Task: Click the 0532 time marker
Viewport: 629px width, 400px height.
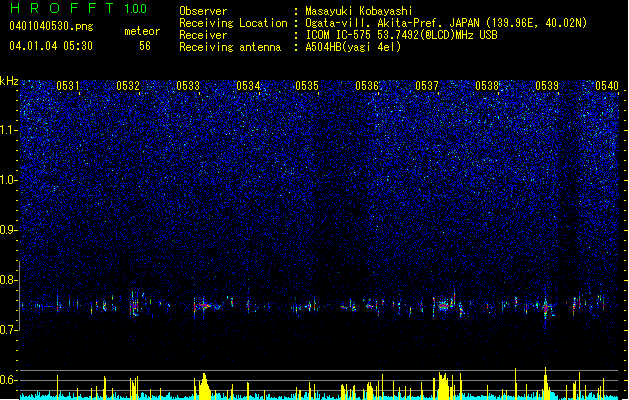Action: [128, 86]
